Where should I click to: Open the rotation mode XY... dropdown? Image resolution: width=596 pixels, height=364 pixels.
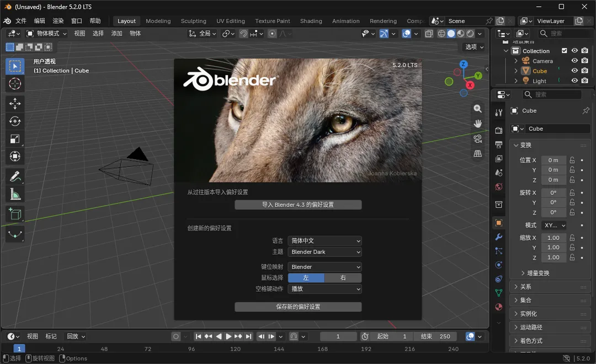tap(554, 226)
